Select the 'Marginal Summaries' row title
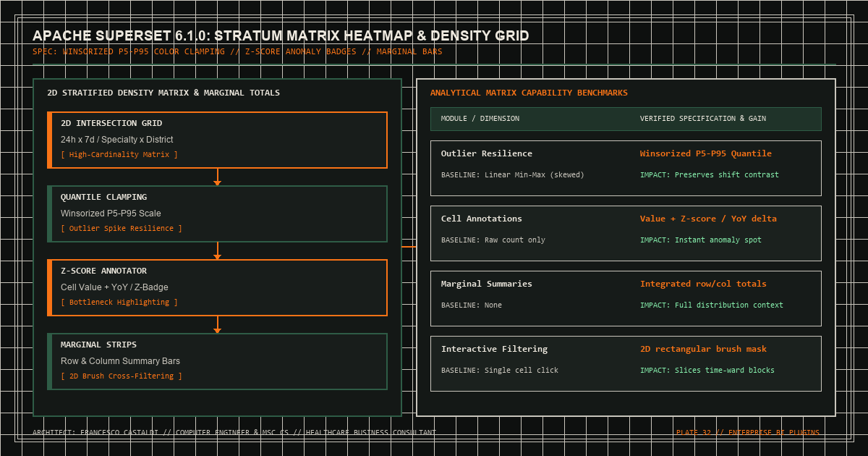This screenshot has height=456, width=868. (x=487, y=284)
